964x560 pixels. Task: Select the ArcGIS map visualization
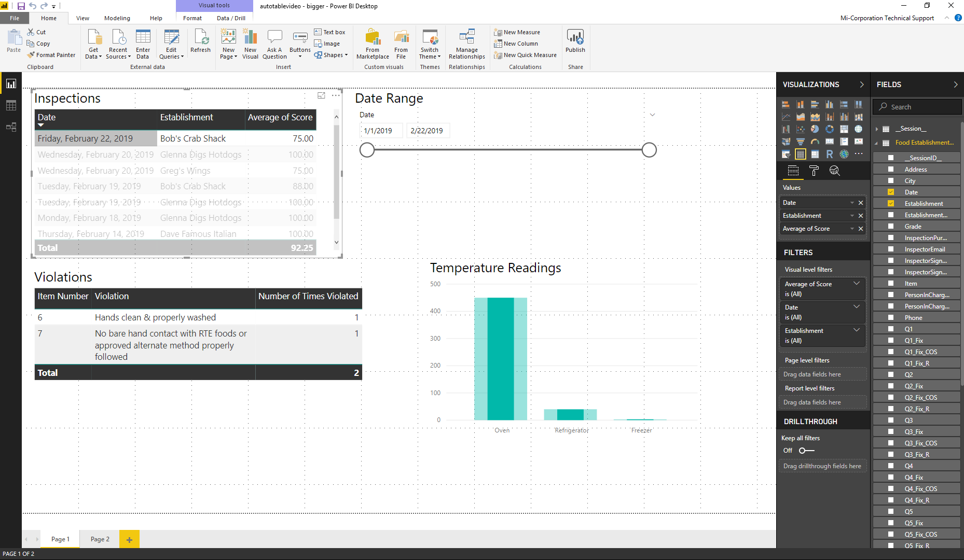tap(844, 154)
